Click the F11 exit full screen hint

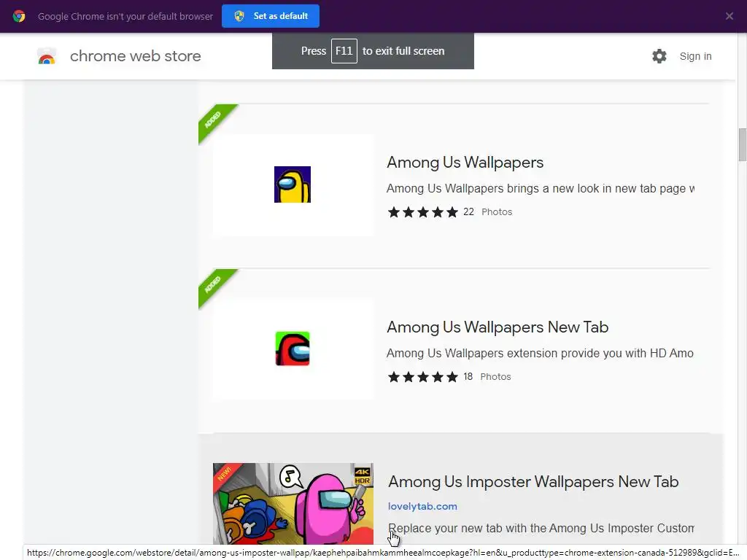pos(373,51)
